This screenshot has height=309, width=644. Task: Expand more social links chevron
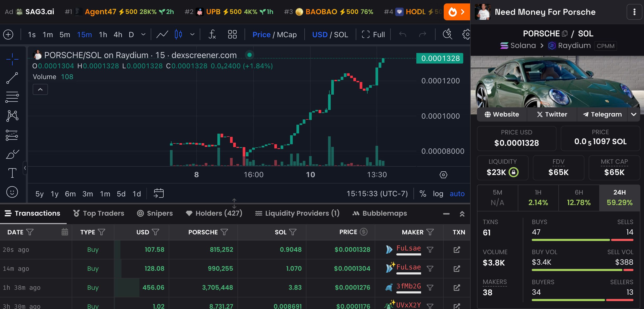click(x=634, y=114)
